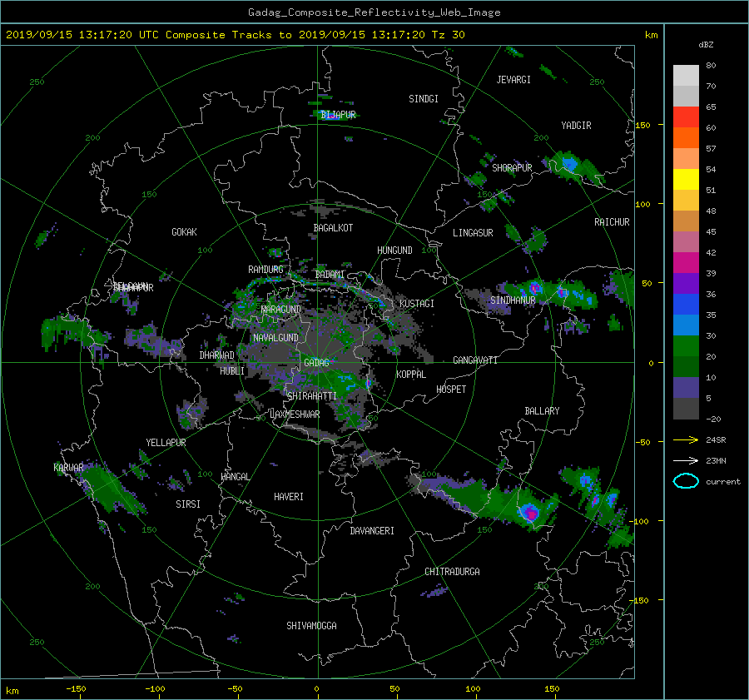Click the HUNGUND label on the map
This screenshot has height=700, width=749.
coord(394,251)
